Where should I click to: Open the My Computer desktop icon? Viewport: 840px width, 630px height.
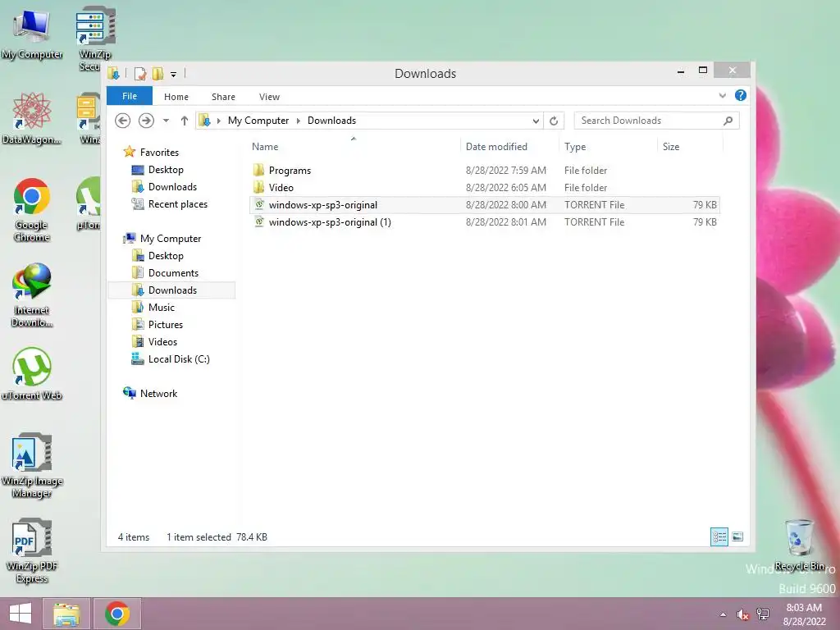32,33
